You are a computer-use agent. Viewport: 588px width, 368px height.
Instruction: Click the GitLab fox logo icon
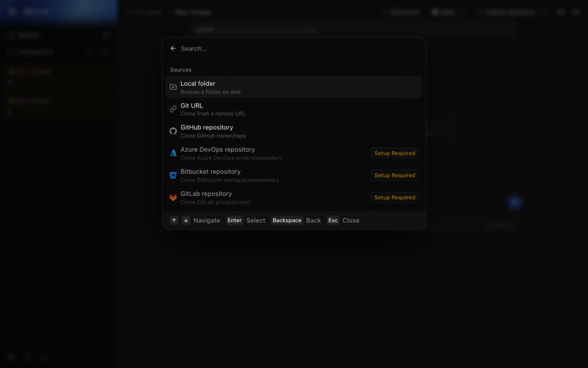pos(173,197)
